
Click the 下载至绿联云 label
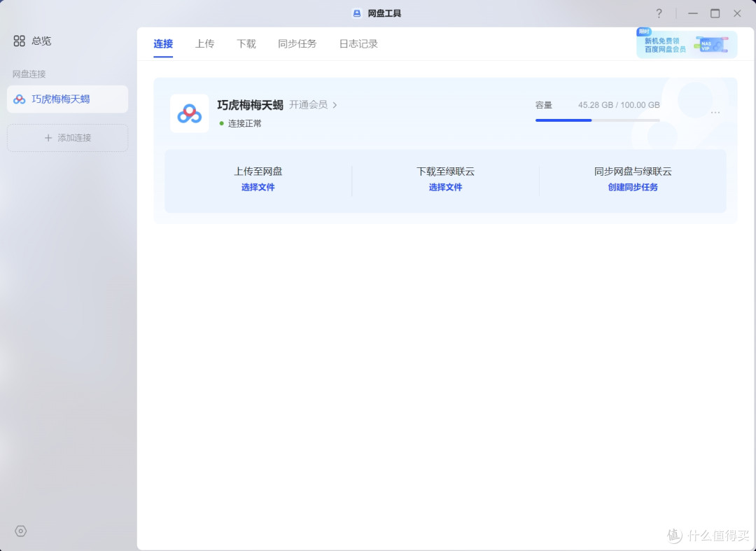(445, 171)
